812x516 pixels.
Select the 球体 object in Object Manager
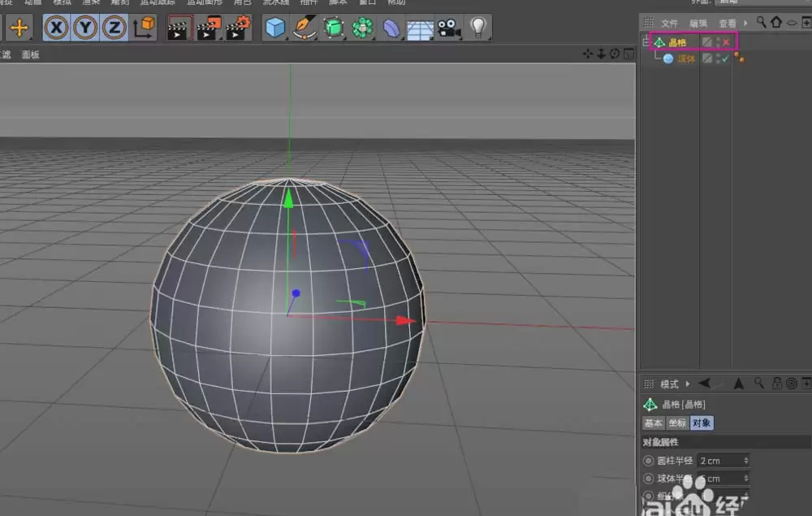tap(686, 58)
